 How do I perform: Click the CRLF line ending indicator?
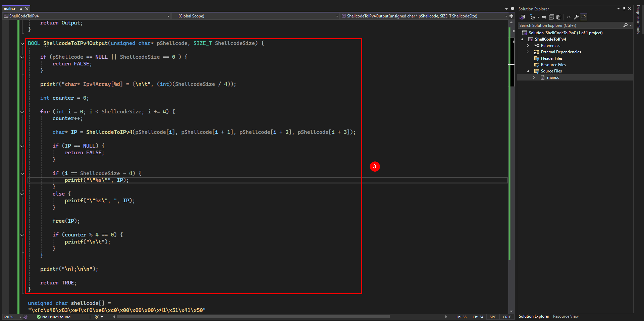click(x=507, y=317)
